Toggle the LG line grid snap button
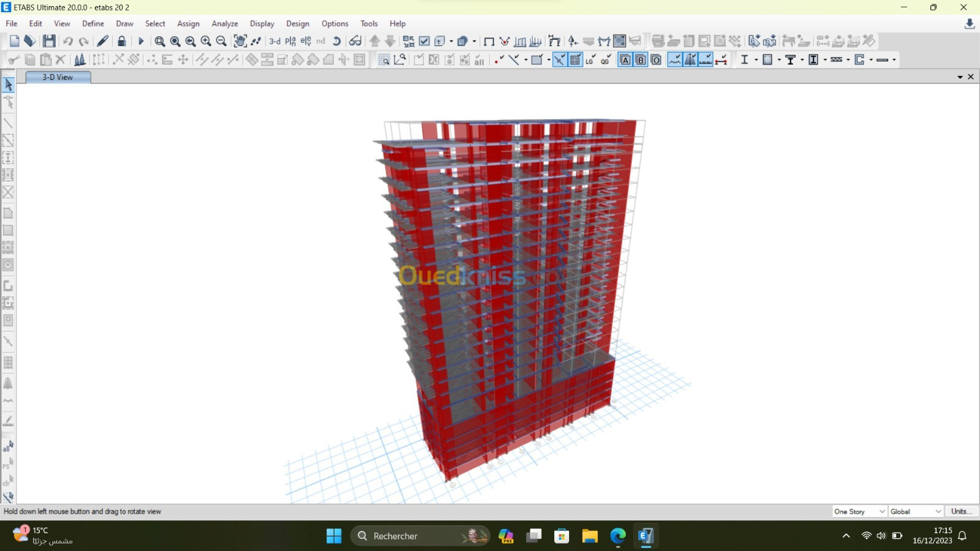The width and height of the screenshot is (980, 551). [x=590, y=59]
